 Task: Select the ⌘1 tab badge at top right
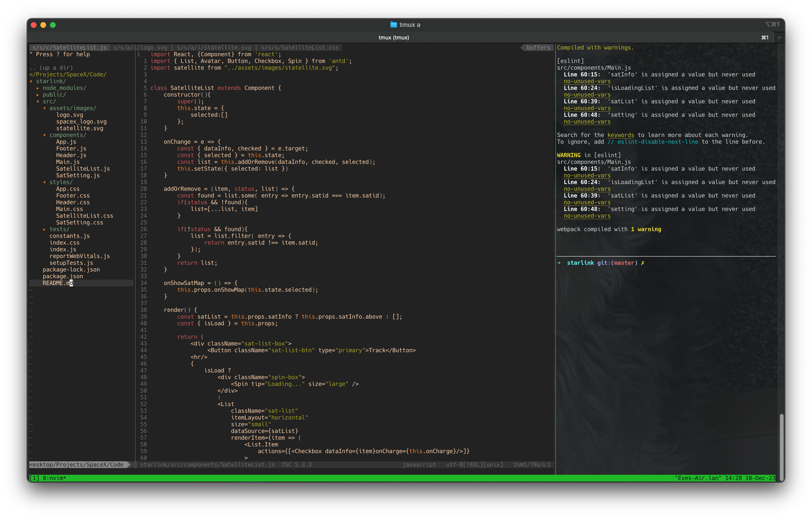(x=765, y=37)
